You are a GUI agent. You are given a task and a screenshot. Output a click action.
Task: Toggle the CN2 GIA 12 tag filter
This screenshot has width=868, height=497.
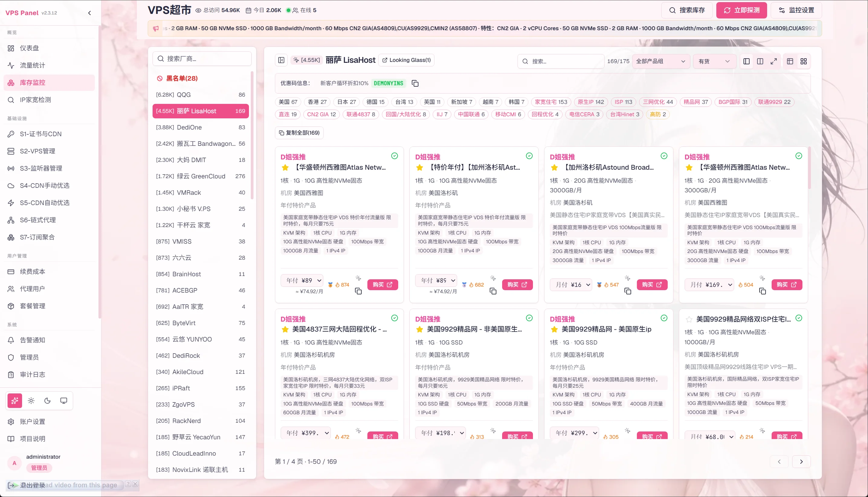pos(321,114)
